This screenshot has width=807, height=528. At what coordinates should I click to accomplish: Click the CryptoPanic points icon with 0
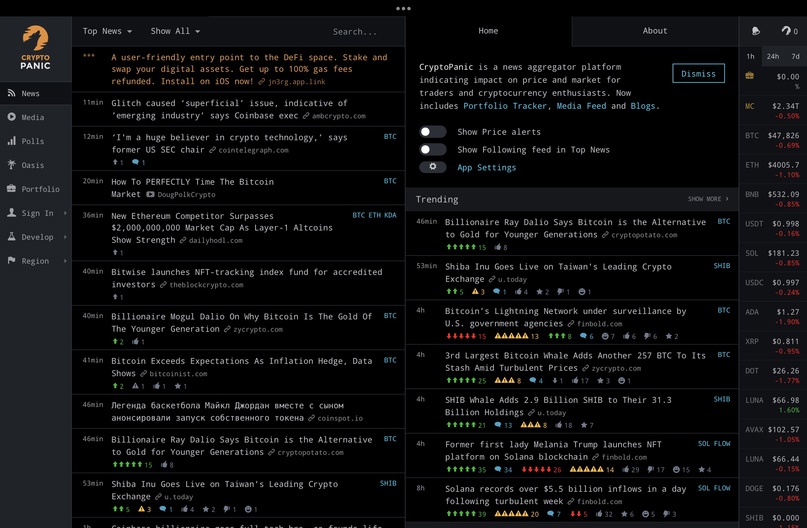pos(790,31)
